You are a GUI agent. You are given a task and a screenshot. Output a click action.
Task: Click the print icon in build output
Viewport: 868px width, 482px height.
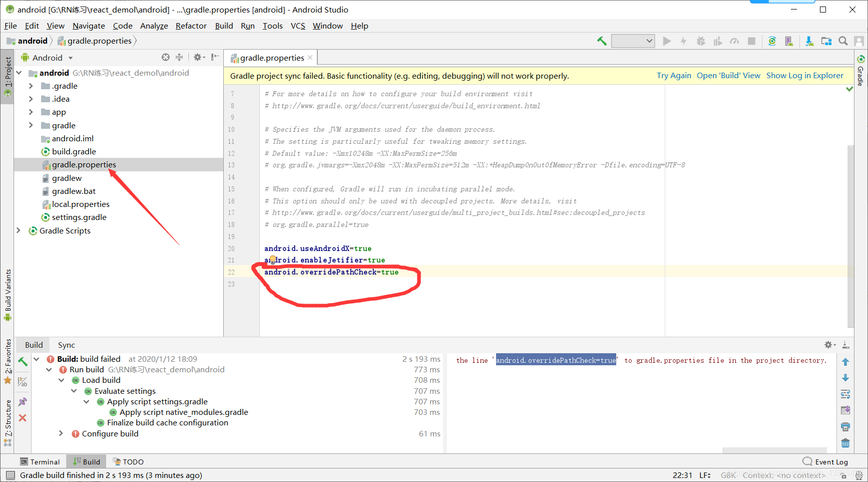point(845,427)
